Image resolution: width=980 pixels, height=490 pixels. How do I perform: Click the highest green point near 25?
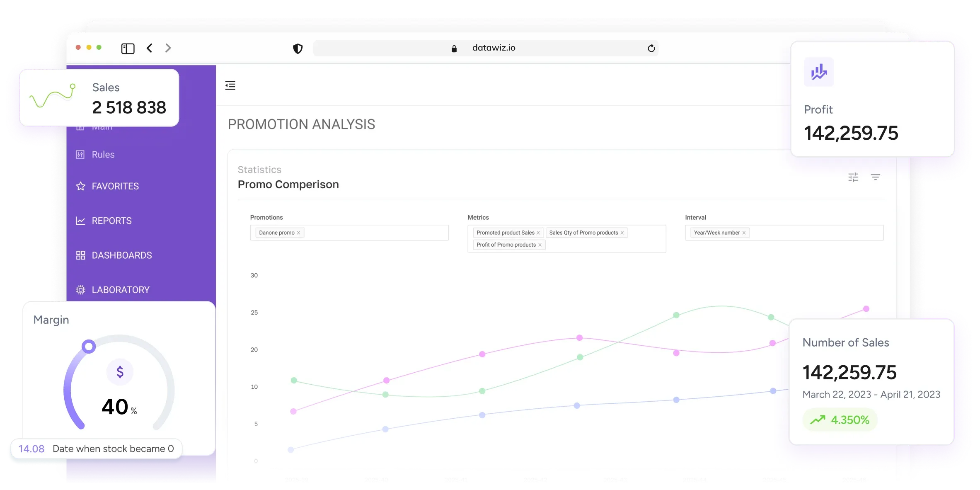(676, 315)
